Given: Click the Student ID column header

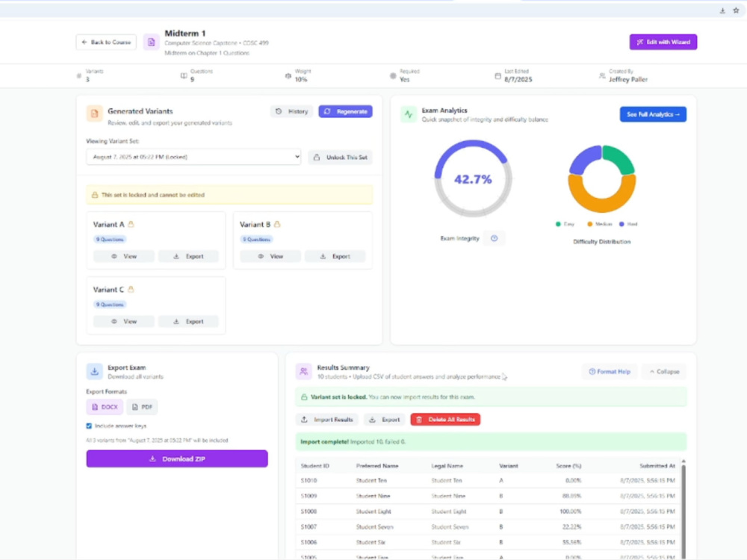Looking at the screenshot, I should pos(315,466).
